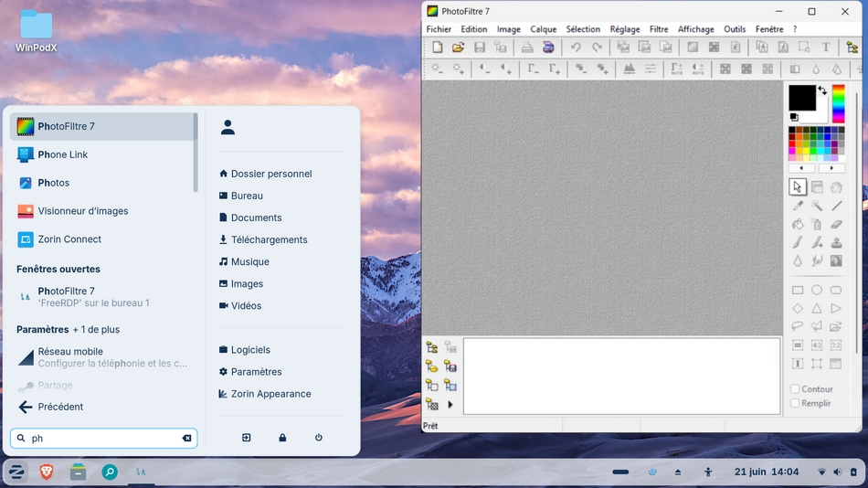Choose the triangle selection shape
The width and height of the screenshot is (868, 488).
tap(817, 309)
